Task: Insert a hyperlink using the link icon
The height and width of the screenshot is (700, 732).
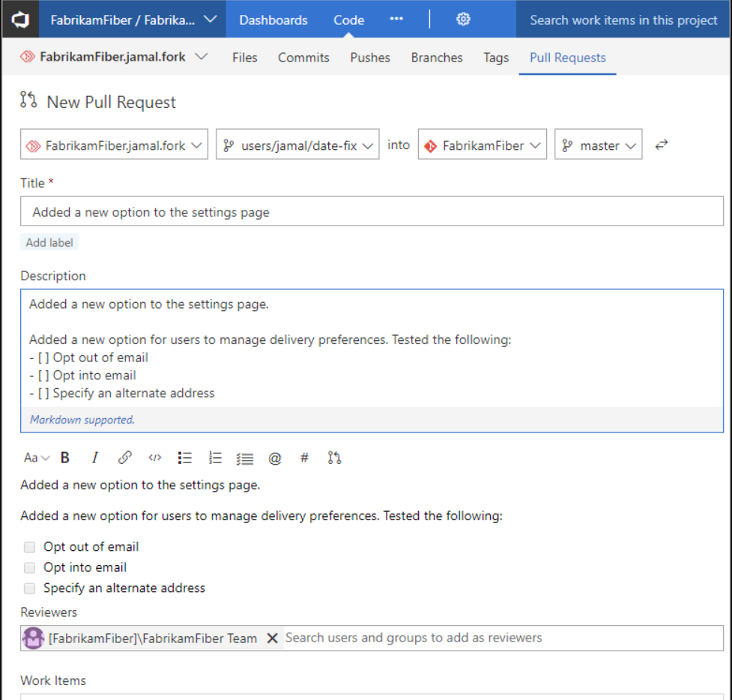Action: tap(124, 458)
